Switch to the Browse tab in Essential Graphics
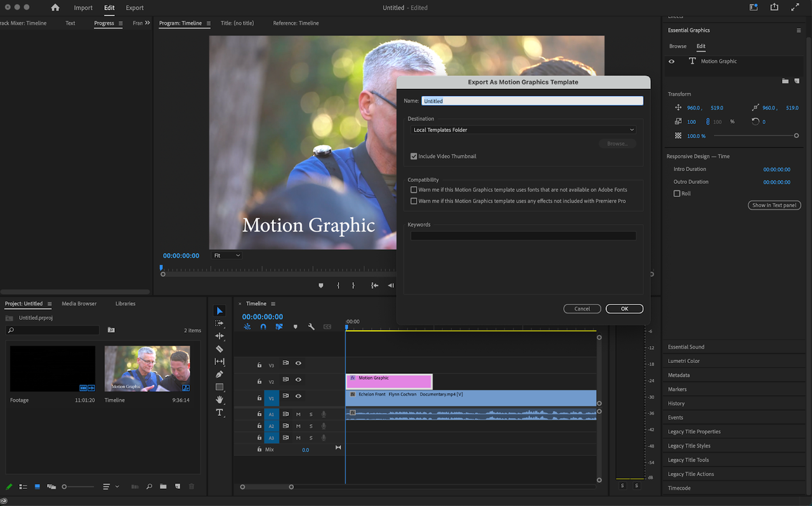The image size is (812, 506). [x=678, y=46]
